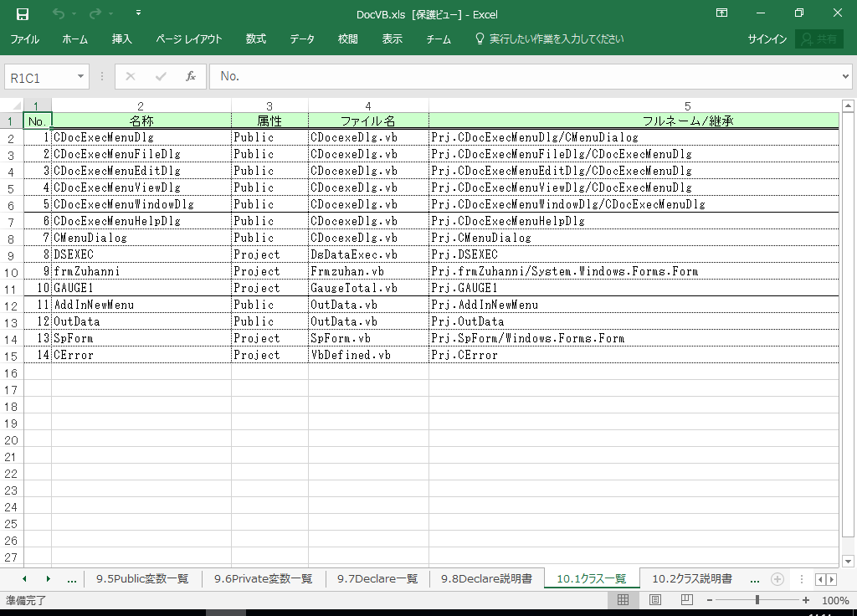
Task: Switch to Page Break Preview
Action: pos(686,600)
